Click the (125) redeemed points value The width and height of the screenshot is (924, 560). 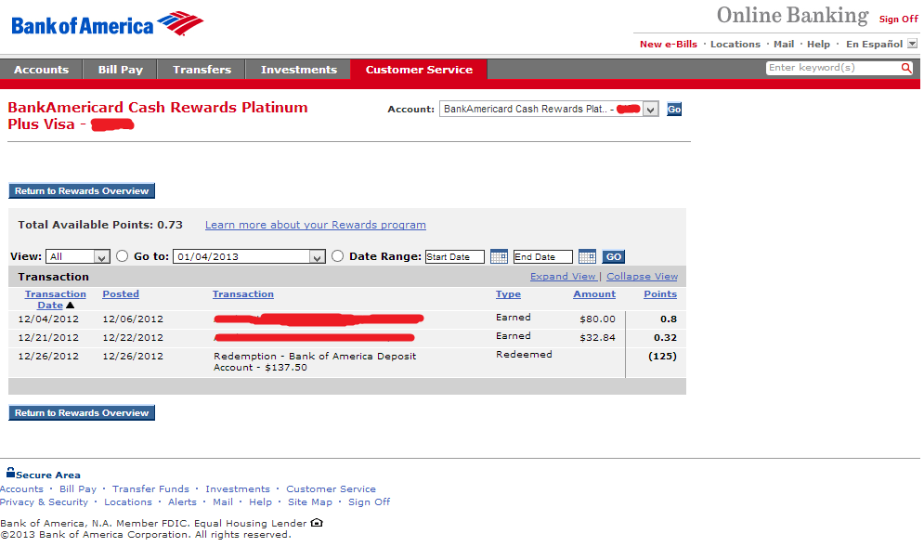[662, 356]
